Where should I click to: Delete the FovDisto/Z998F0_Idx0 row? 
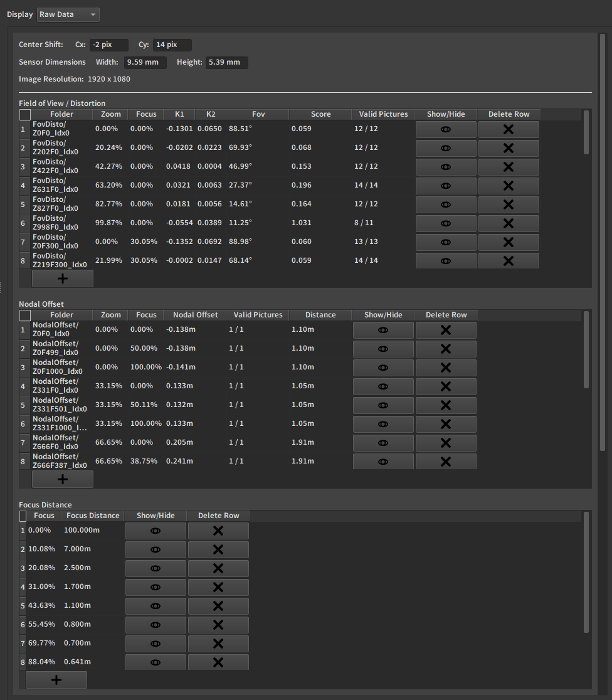pos(509,223)
